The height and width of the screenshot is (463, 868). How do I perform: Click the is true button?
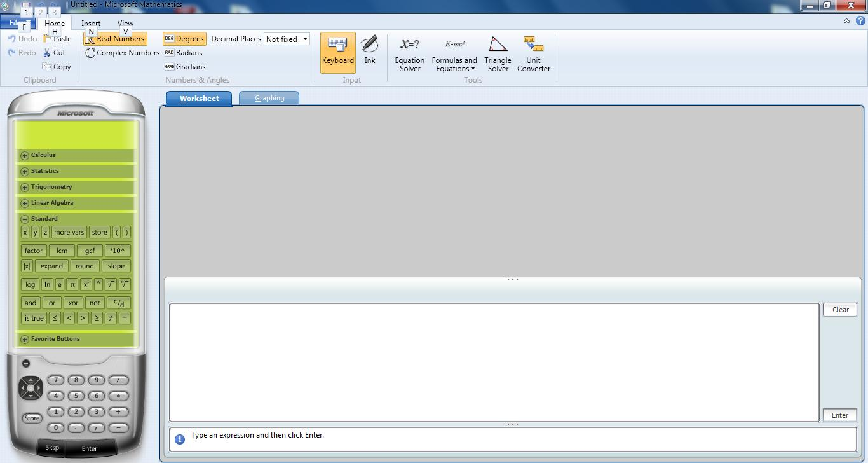[x=34, y=319]
